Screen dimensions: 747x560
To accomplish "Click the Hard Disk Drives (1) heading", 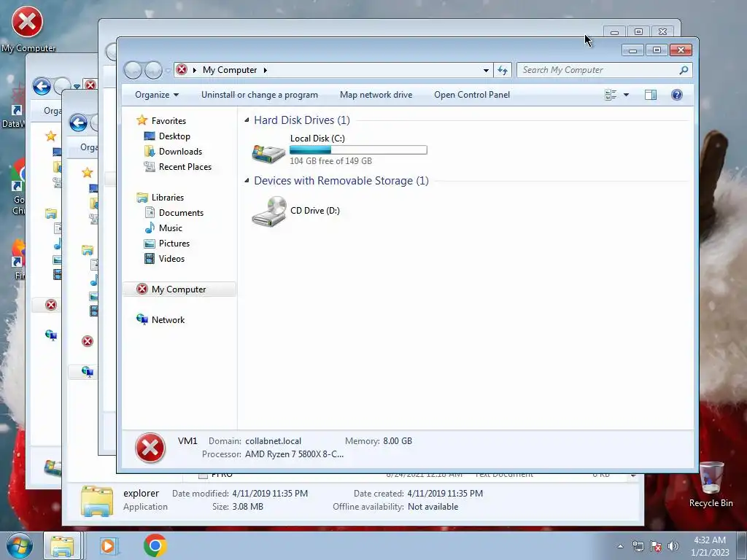I will 302,120.
